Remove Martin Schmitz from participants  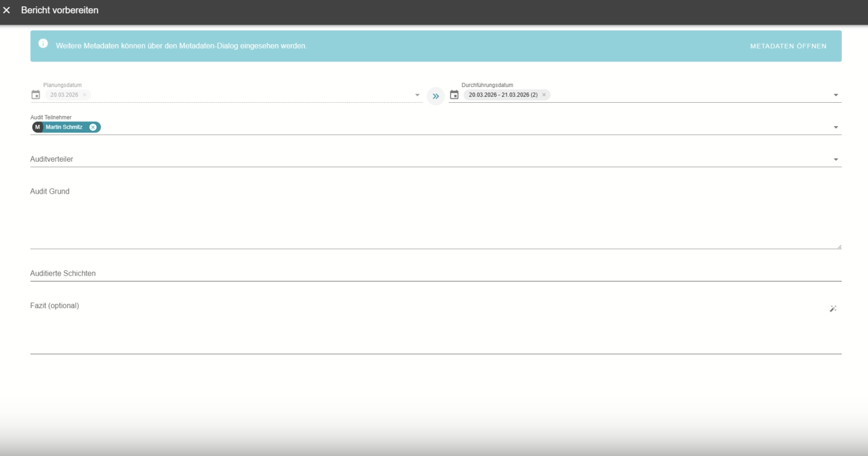[93, 127]
